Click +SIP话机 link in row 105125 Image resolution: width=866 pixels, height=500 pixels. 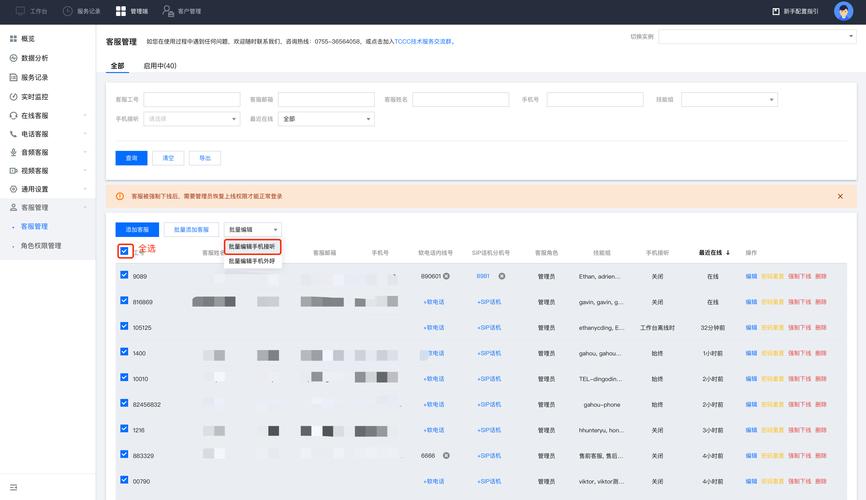click(489, 327)
